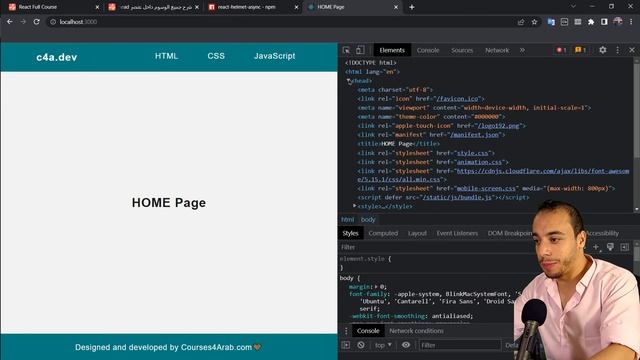Open the Chrome profile avatar
This screenshot has height=360, width=640.
pos(618,22)
